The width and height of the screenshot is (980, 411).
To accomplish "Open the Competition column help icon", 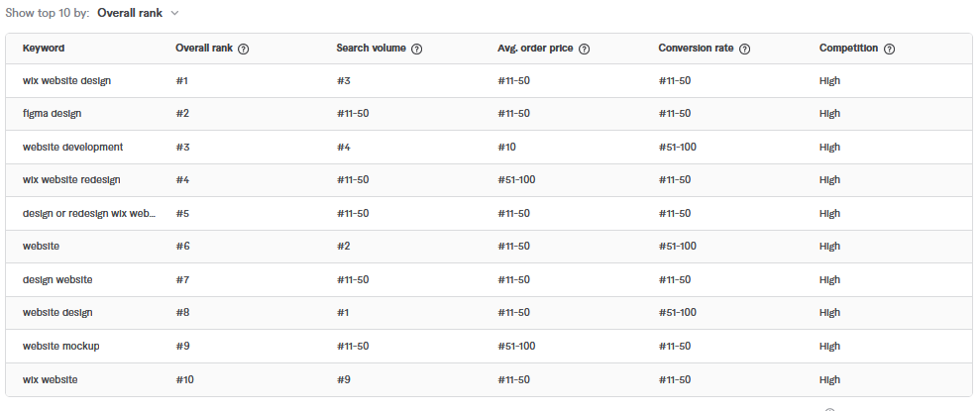I will [x=890, y=49].
